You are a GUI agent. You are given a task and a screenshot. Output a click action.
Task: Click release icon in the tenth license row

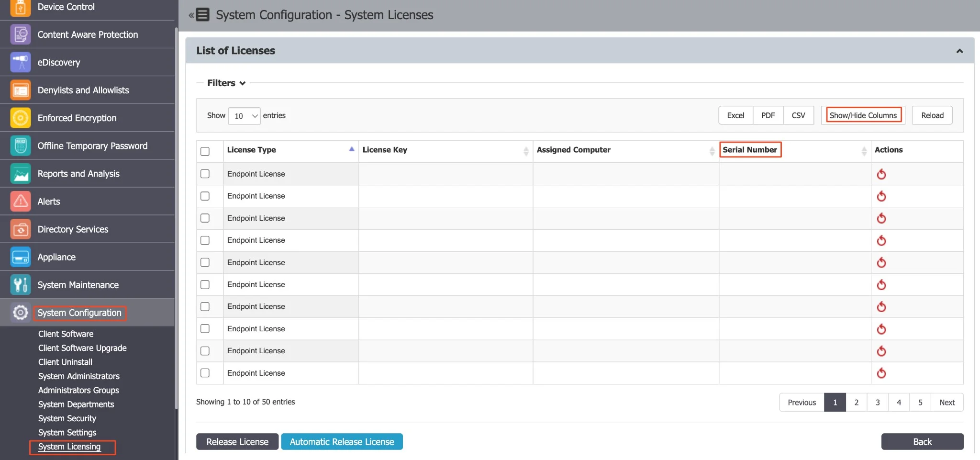coord(881,373)
